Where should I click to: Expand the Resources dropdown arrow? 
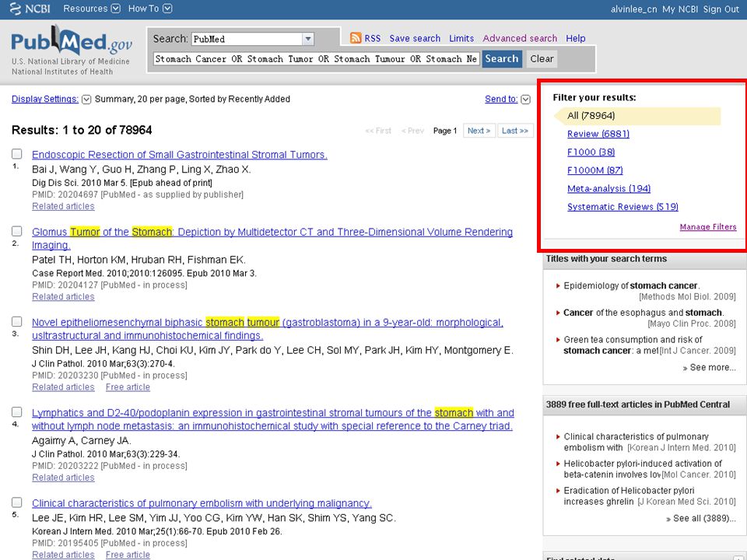116,9
